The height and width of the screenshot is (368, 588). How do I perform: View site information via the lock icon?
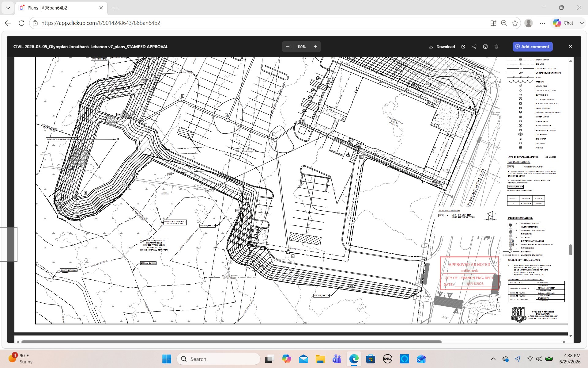35,23
